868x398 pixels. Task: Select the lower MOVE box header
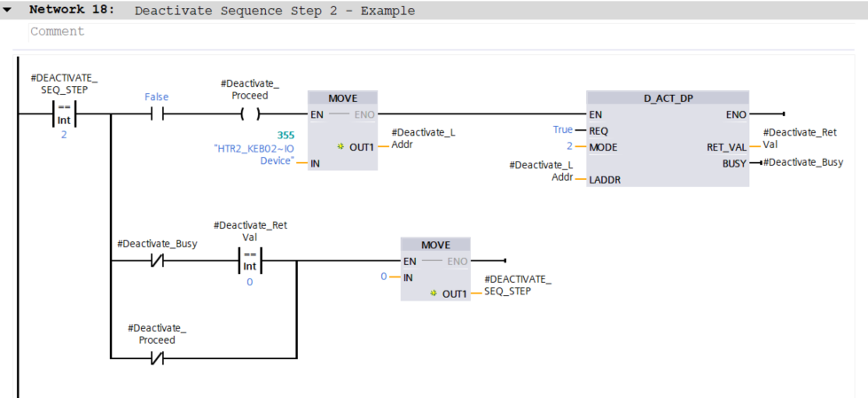coord(435,245)
